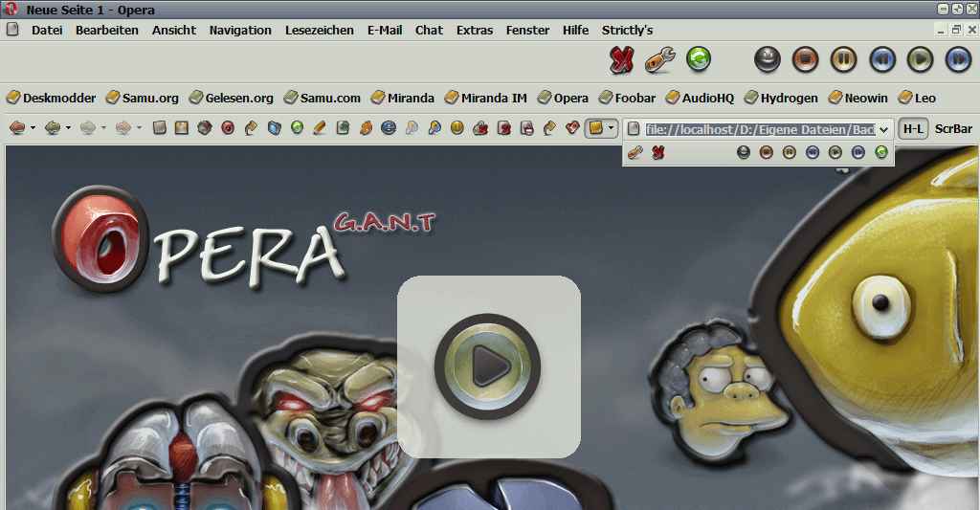The width and height of the screenshot is (980, 510).
Task: Open the Deskmodder bookmark
Action: 52,98
